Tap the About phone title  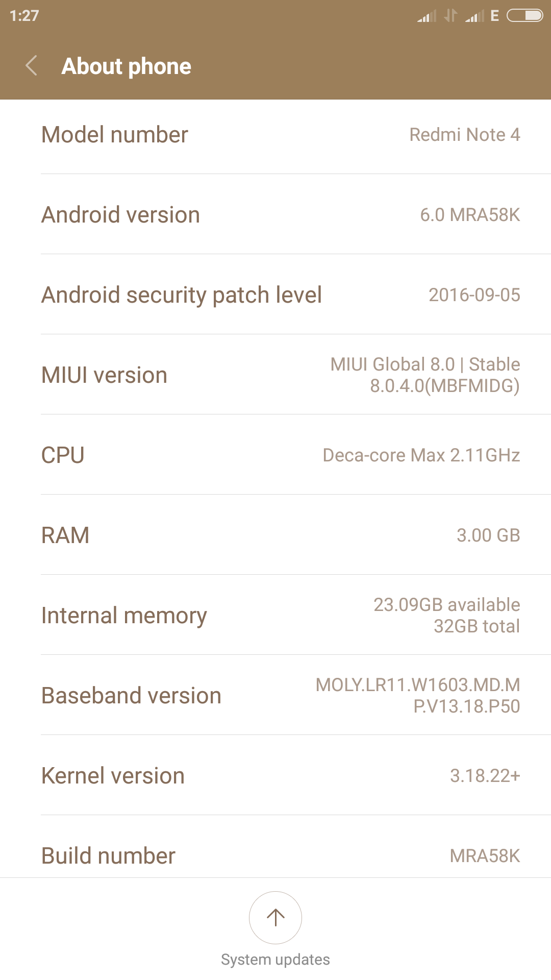127,66
